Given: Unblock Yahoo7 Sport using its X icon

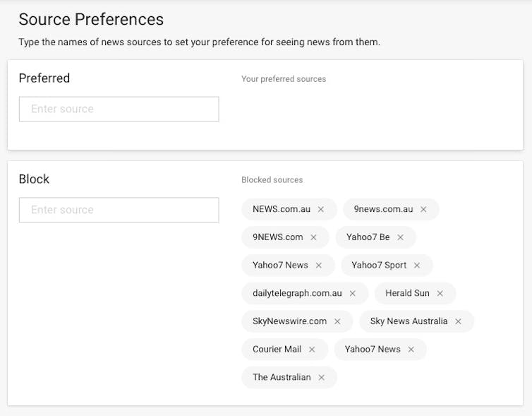Looking at the screenshot, I should point(417,266).
